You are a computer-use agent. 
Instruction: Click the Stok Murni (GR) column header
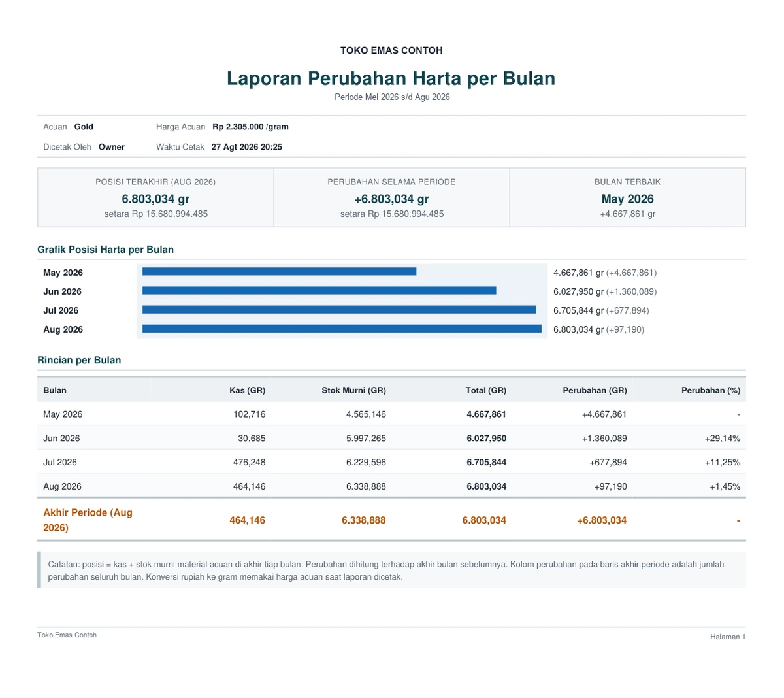[x=353, y=390]
